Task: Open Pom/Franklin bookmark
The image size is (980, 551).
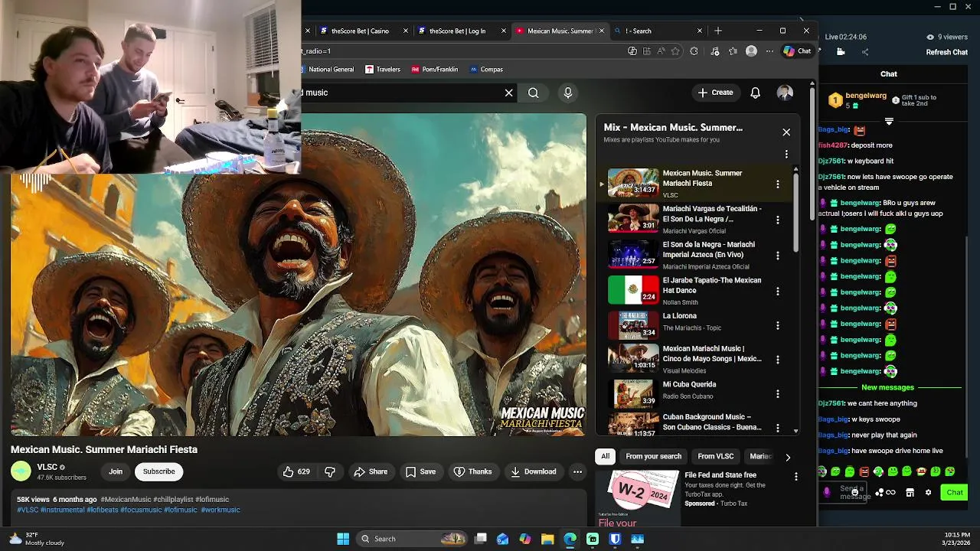Action: click(435, 69)
